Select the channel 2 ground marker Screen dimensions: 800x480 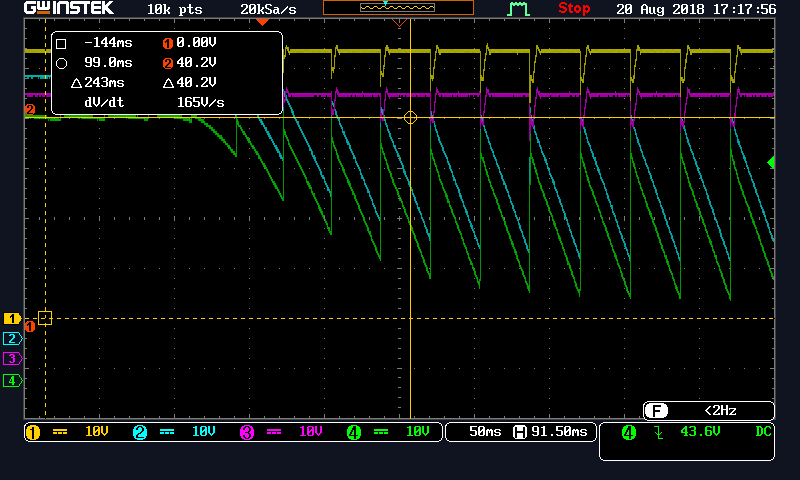[x=12, y=339]
